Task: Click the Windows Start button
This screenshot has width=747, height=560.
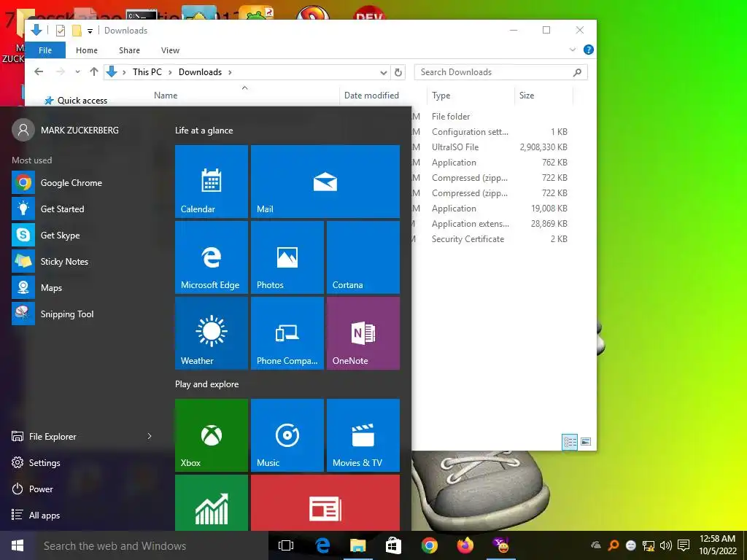Action: click(18, 545)
